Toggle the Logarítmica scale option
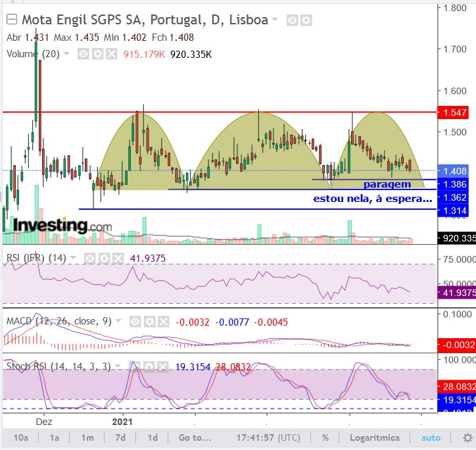476x450 pixels. pyautogui.click(x=375, y=438)
